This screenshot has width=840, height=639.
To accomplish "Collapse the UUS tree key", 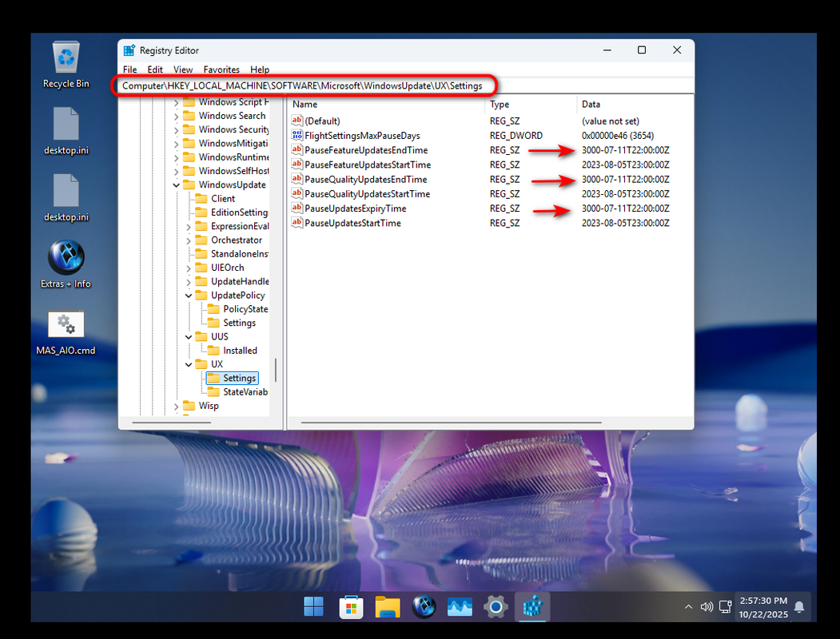I will 189,336.
